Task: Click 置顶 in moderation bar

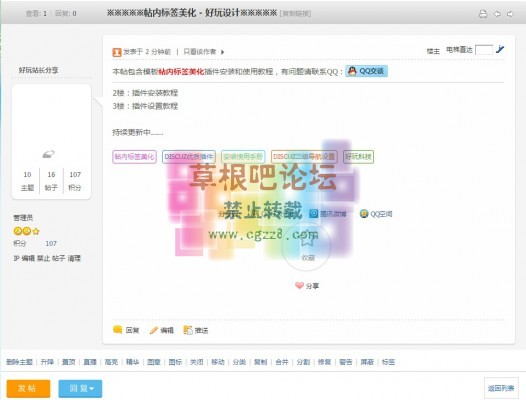Action: [x=69, y=362]
